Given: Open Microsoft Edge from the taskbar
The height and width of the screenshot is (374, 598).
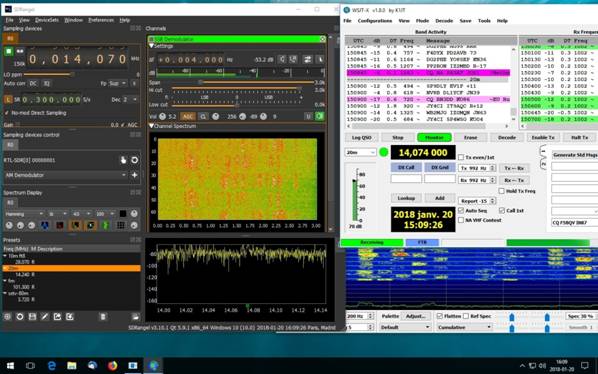Looking at the screenshot, I should (x=51, y=366).
